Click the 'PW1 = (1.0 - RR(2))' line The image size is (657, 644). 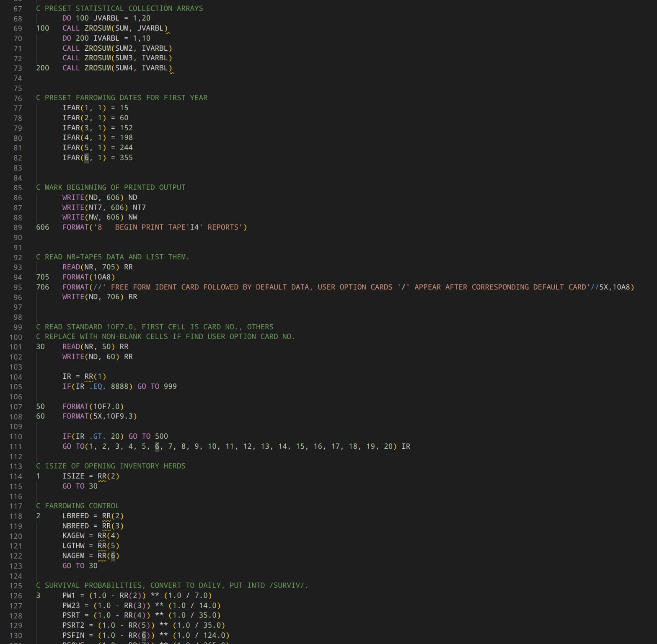pyautogui.click(x=137, y=595)
